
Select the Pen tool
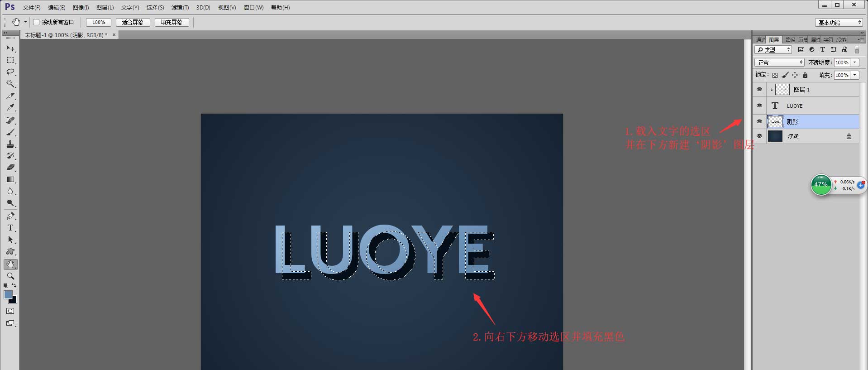(10, 216)
